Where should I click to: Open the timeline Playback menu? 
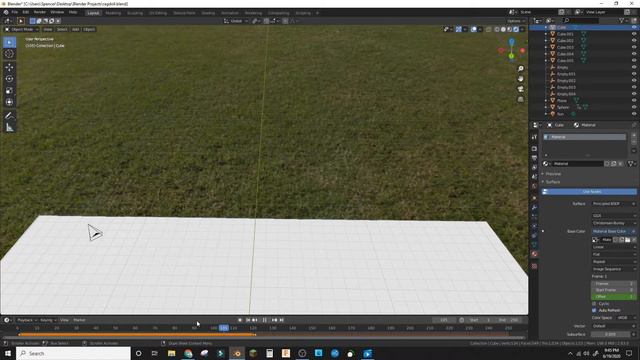(26, 320)
